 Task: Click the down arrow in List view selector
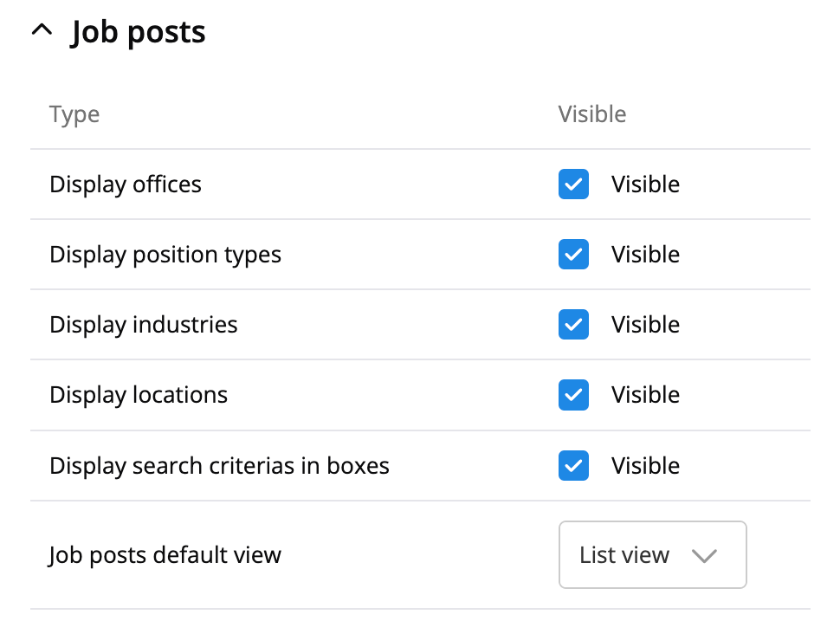pos(705,556)
